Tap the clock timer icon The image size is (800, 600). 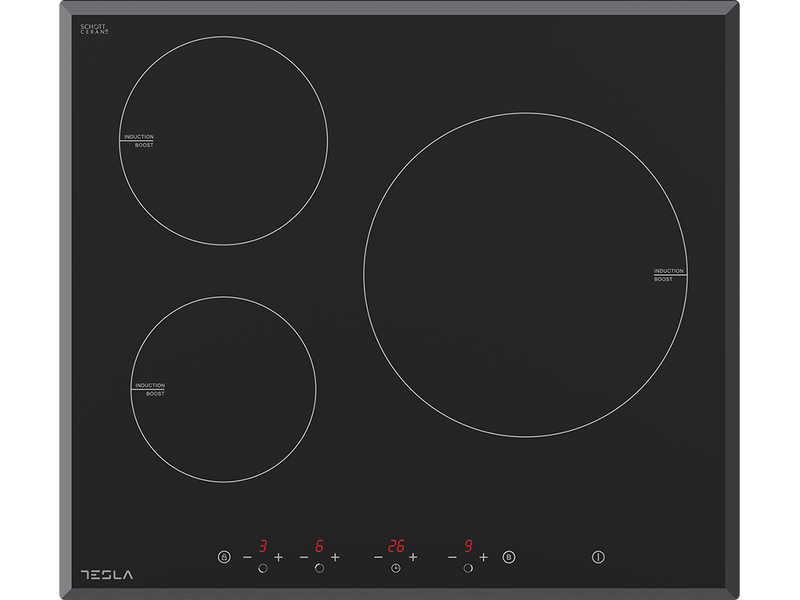click(x=396, y=569)
